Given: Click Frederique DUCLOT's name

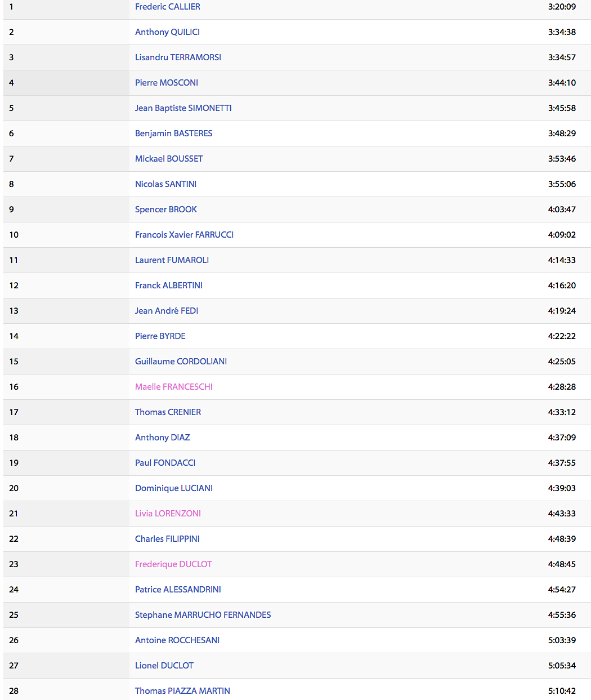Looking at the screenshot, I should click(x=173, y=564).
